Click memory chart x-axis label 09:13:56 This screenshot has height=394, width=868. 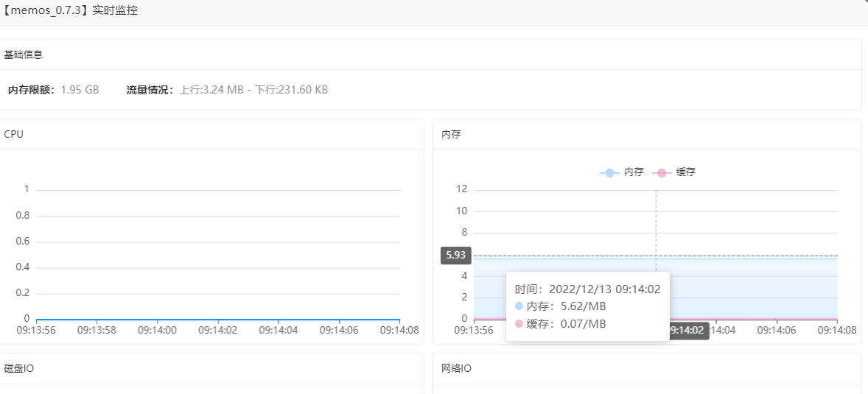coord(474,331)
